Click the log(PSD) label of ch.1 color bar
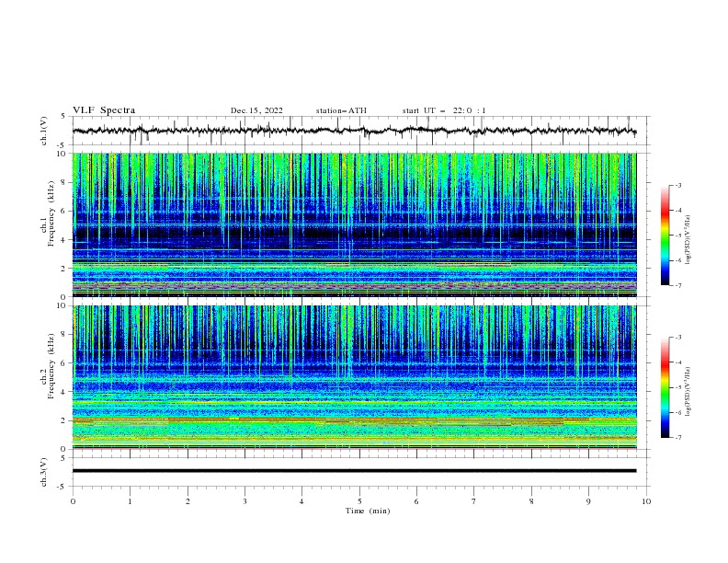The height and width of the screenshot is (563, 728). tap(688, 240)
